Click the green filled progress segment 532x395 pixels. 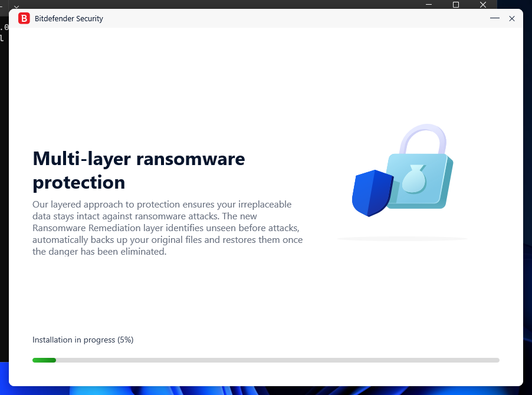tap(44, 360)
